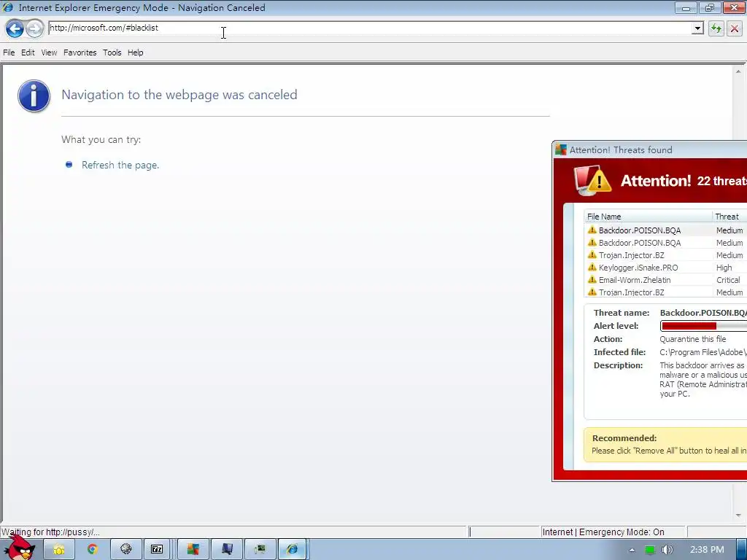This screenshot has width=747, height=560.
Task: Open the green chip taskbar icon
Action: click(x=260, y=550)
